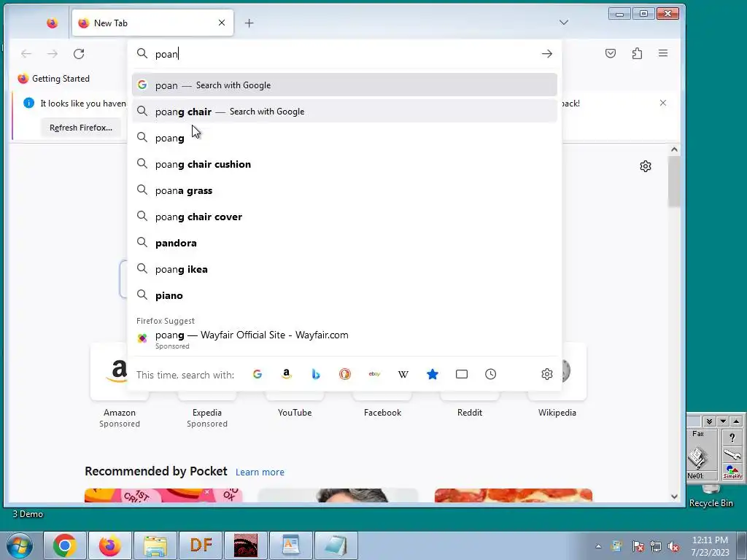Click the question mark help icon in side panel
This screenshot has width=747, height=560.
732,437
